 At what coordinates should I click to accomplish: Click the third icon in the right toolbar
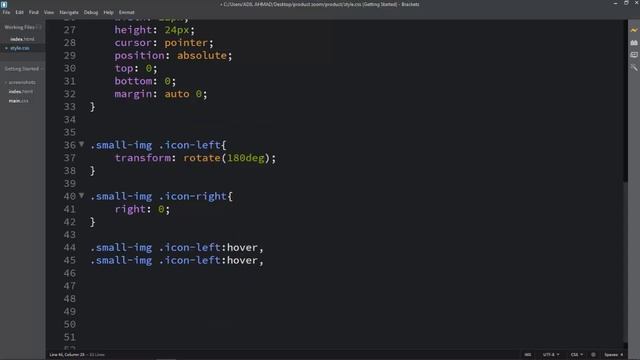tap(633, 55)
